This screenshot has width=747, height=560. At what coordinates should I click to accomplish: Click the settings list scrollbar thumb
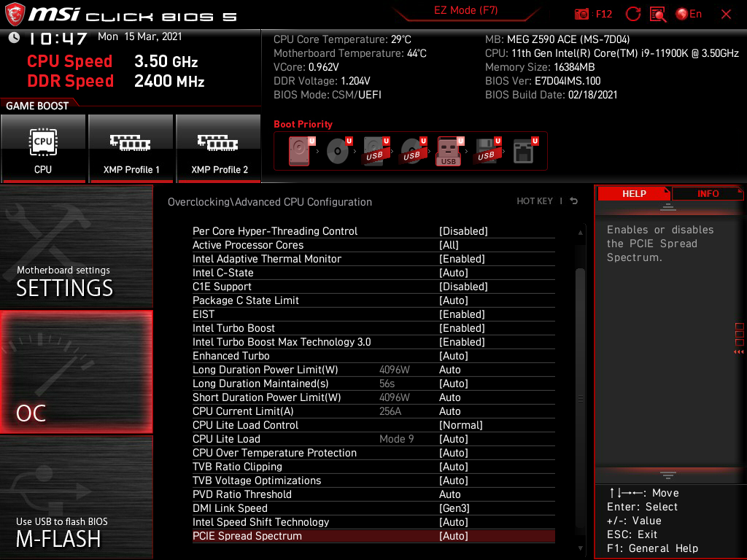pos(580,397)
